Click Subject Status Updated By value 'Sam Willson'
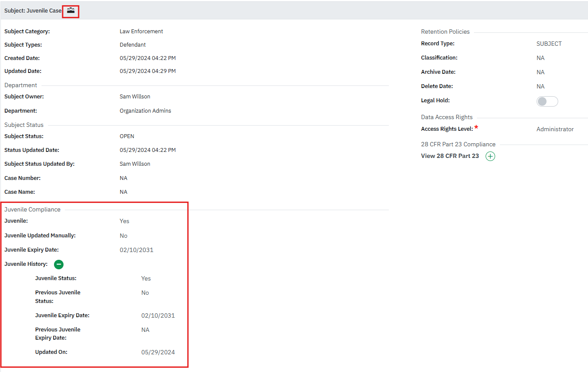588x372 pixels. [x=135, y=164]
